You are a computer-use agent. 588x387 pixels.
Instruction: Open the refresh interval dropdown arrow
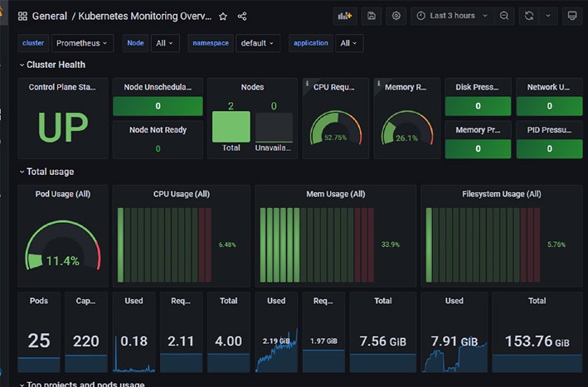tap(548, 16)
